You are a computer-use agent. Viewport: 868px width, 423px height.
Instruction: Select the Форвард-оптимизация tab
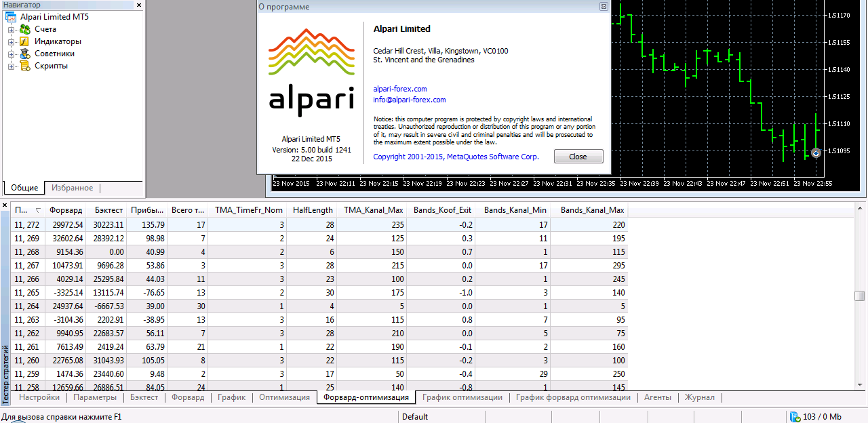(x=366, y=397)
